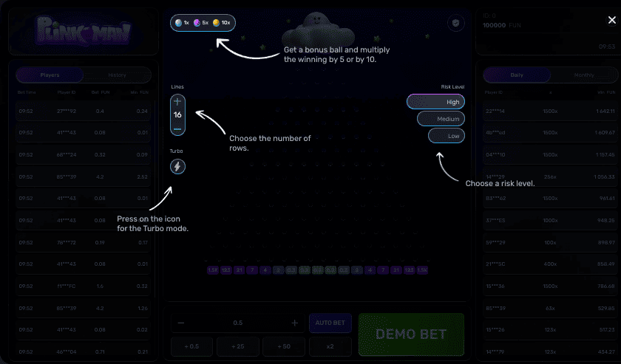
Task: Switch to the History tab
Action: [117, 75]
